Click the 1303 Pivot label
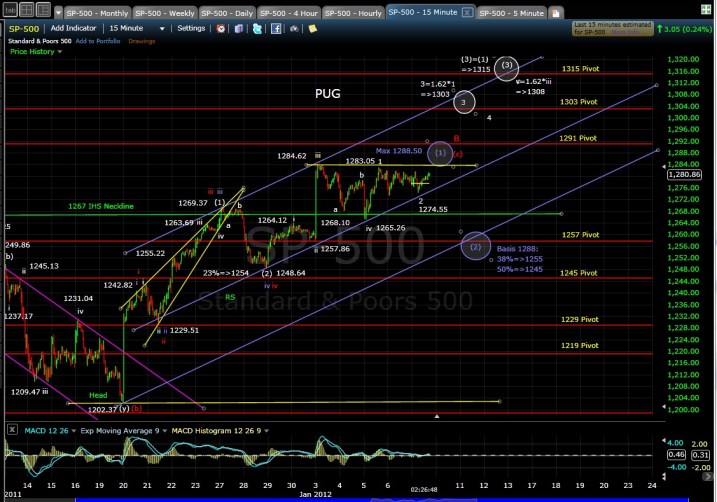This screenshot has height=502, width=717. (578, 102)
